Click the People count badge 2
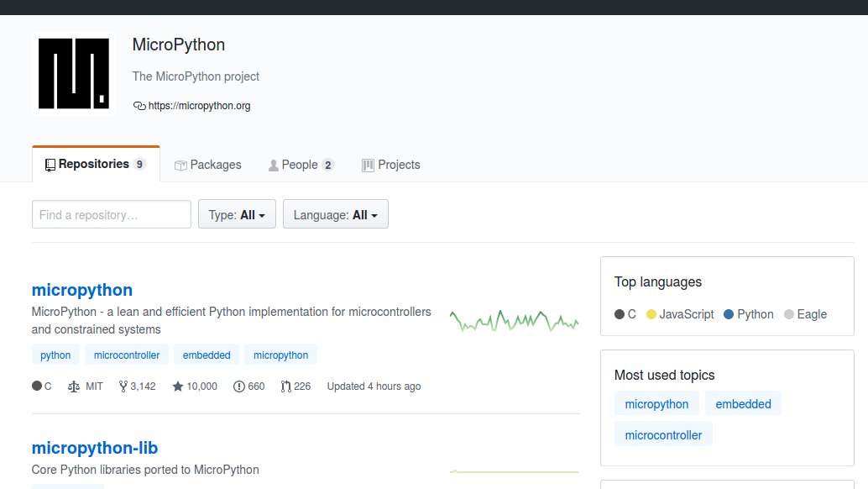 point(327,165)
